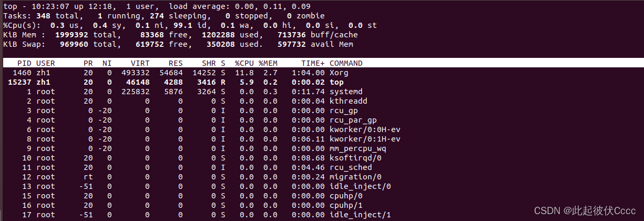This screenshot has width=644, height=221.
Task: Click the migration/0 command
Action: 355,177
